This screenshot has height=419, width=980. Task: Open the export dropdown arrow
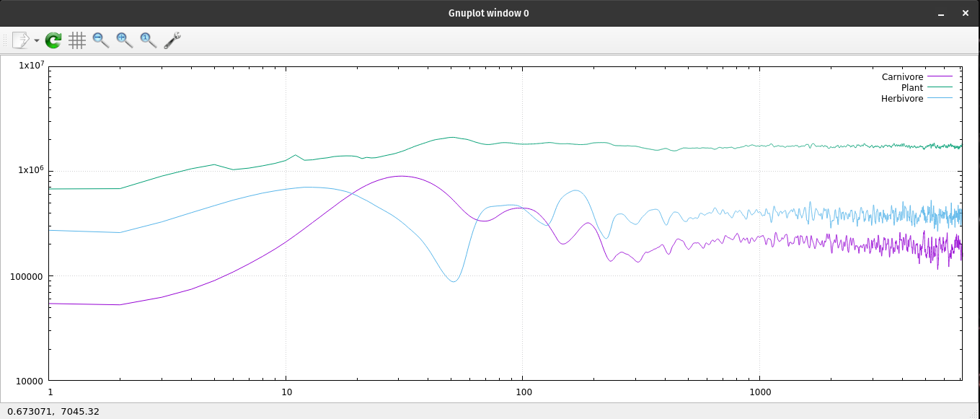click(36, 41)
